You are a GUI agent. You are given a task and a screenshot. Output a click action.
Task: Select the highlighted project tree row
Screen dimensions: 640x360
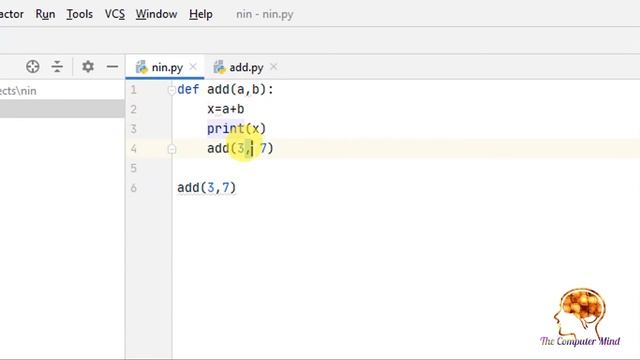(x=62, y=109)
